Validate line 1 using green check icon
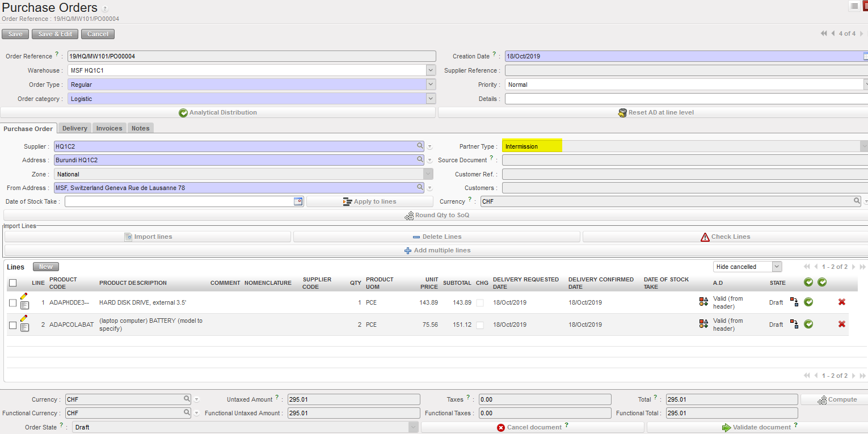Viewport: 868px width, 434px height. tap(808, 302)
